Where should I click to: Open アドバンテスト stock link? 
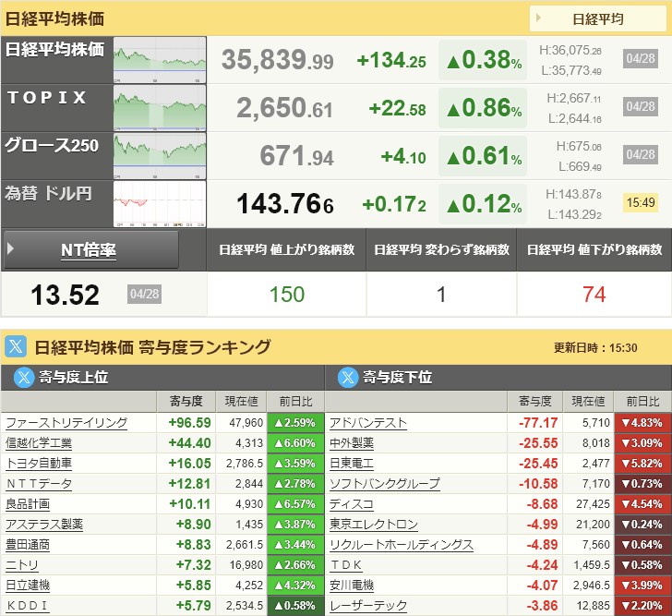pos(368,423)
